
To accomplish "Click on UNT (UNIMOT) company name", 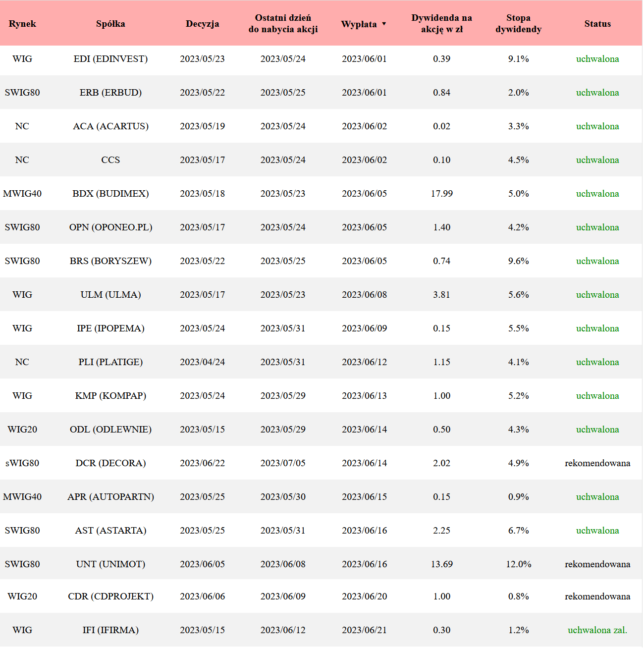I will tap(110, 564).
